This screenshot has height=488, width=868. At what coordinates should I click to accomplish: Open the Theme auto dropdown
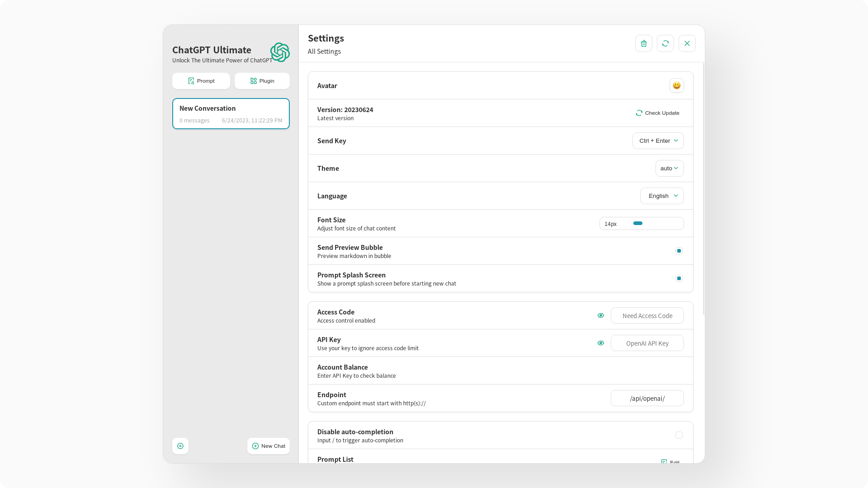[670, 168]
